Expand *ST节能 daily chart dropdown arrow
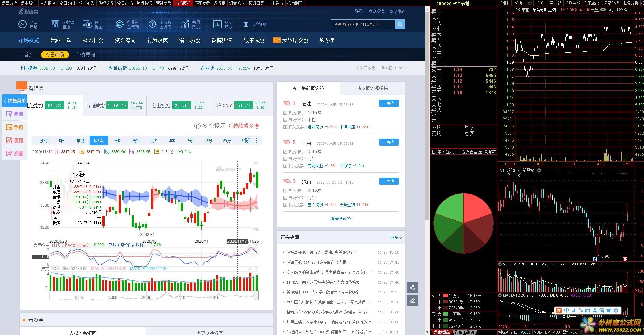The height and width of the screenshot is (335, 644). point(539,170)
